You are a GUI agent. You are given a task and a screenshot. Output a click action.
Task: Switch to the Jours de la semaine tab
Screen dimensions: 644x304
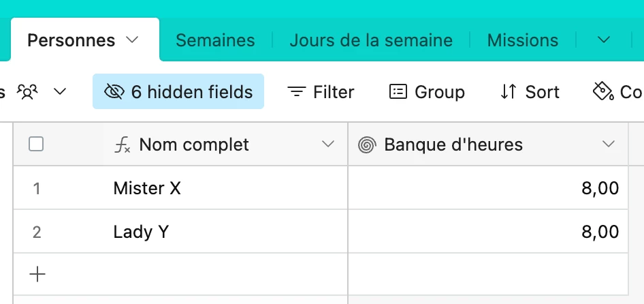[x=371, y=40]
